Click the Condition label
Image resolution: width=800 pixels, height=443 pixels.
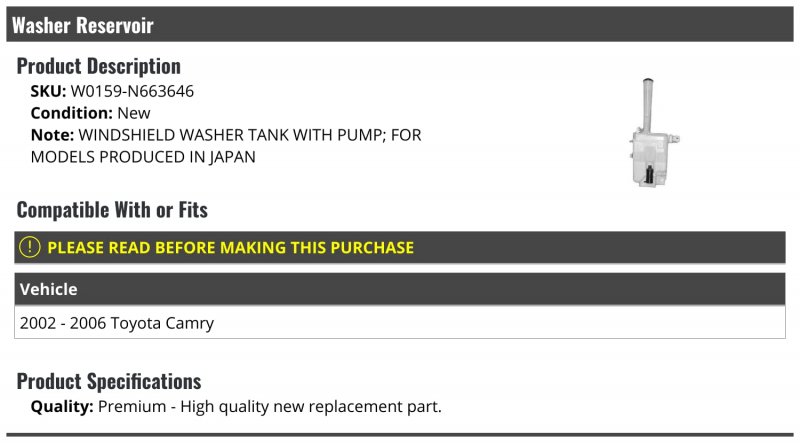click(x=71, y=113)
